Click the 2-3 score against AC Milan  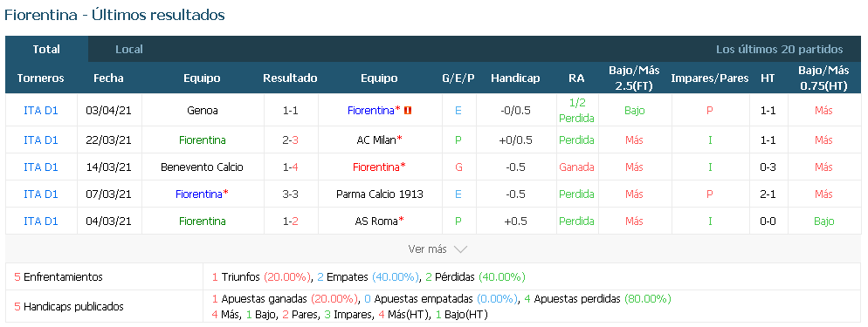(291, 140)
